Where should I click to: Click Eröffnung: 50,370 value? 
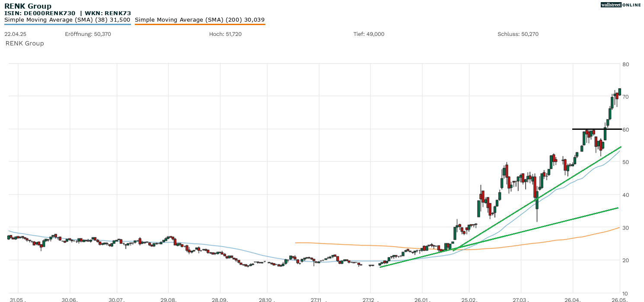88,34
